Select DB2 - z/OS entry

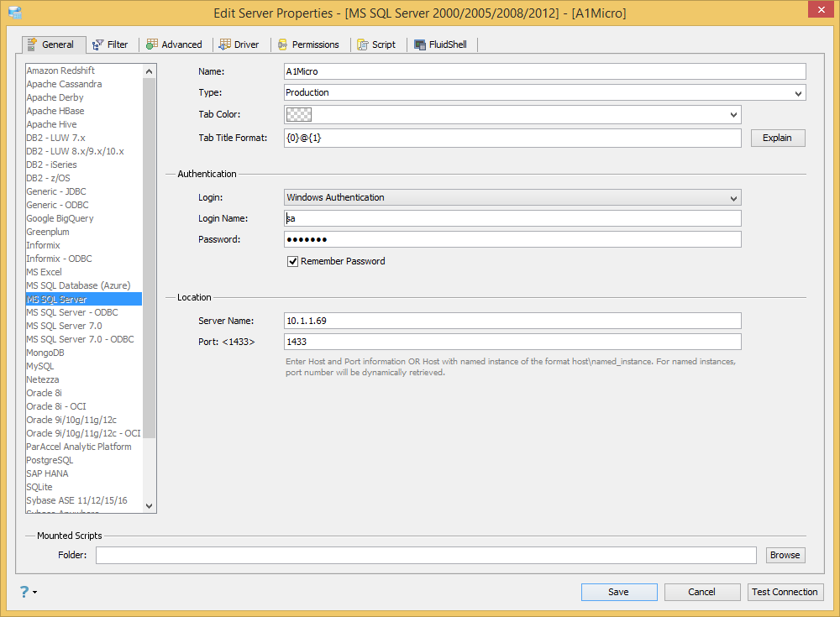48,178
